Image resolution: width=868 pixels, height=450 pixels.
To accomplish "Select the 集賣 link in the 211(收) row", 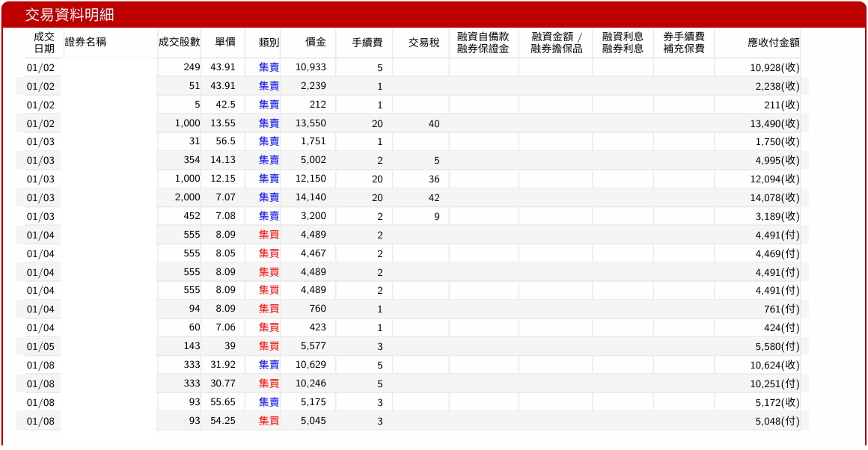I will point(269,105).
